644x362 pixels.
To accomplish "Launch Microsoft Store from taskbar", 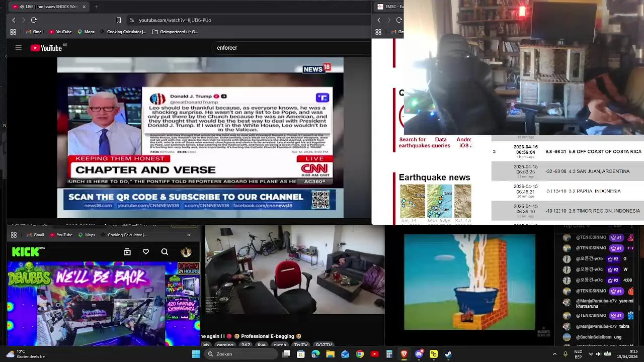I will (x=301, y=354).
